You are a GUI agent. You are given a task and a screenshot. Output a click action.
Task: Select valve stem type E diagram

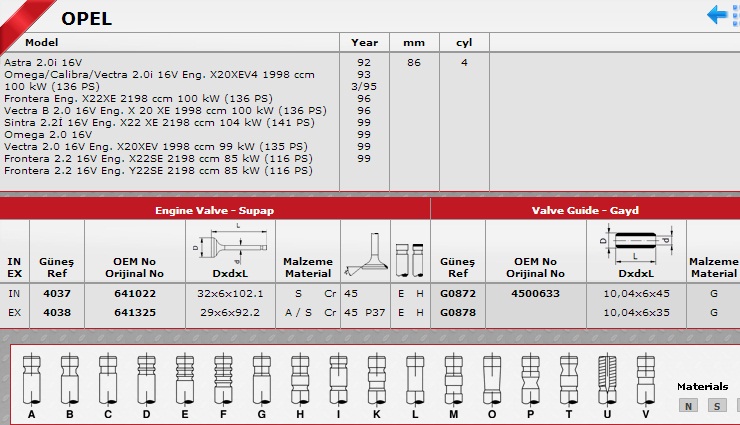point(184,379)
